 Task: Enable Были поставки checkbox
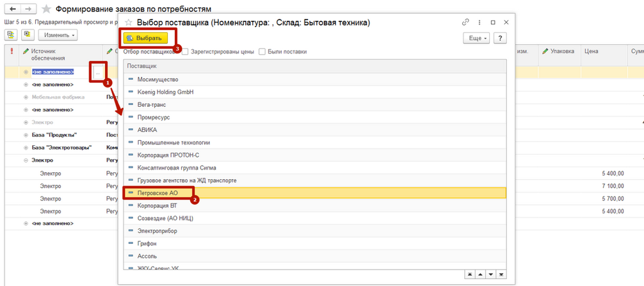tap(262, 52)
